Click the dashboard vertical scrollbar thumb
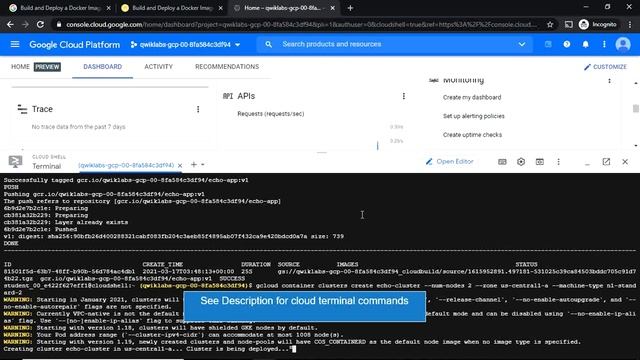This screenshot has width=640, height=360. click(636, 109)
